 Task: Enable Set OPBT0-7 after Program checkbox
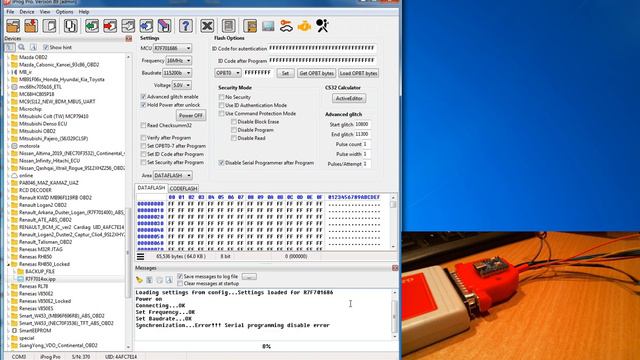coord(143,146)
